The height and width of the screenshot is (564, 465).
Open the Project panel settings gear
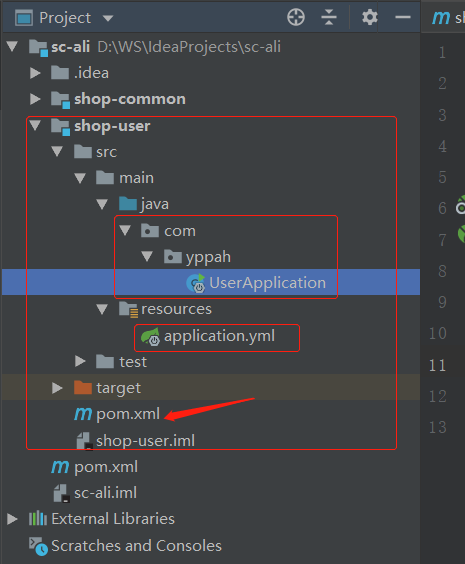[370, 17]
